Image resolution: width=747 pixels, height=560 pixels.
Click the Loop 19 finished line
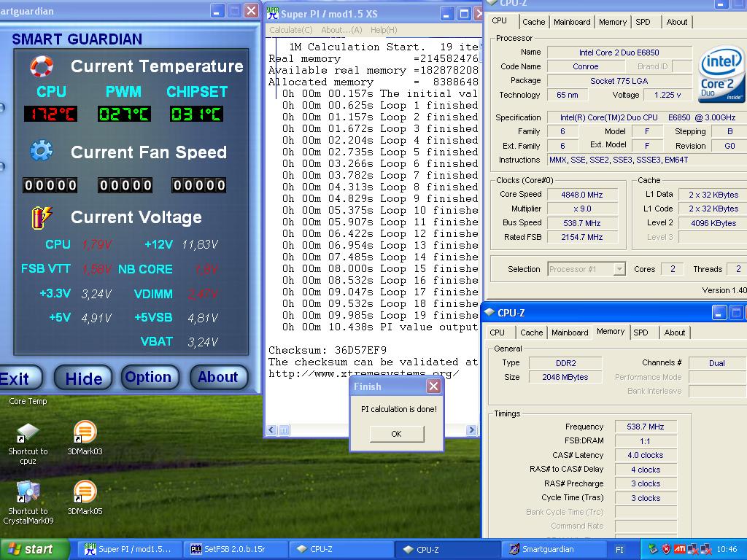379,315
